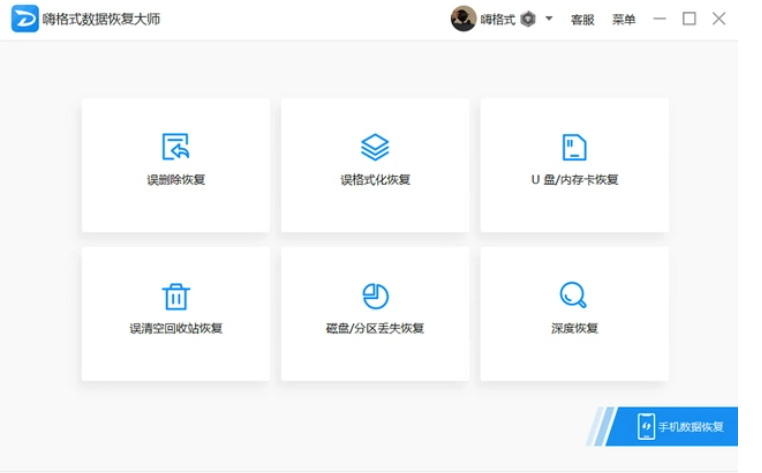Choose the 误格式化恢复 stacked layers icon
762x473 pixels.
pyautogui.click(x=375, y=147)
